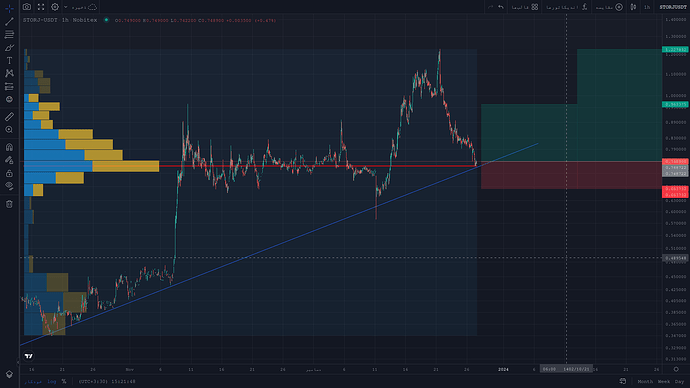
Task: Open the templates menu with grid icon
Action: tap(525, 7)
